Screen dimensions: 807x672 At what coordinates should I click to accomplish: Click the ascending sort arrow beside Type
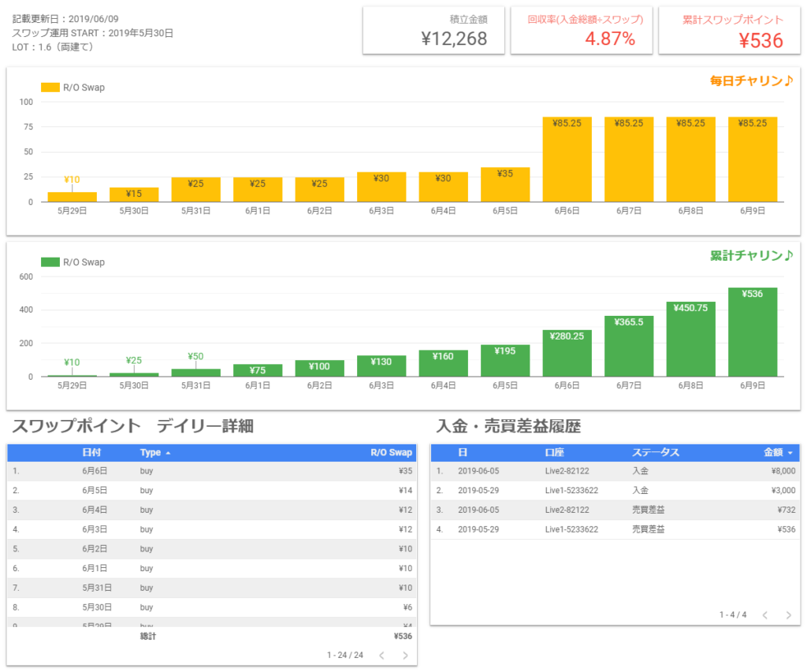[168, 453]
